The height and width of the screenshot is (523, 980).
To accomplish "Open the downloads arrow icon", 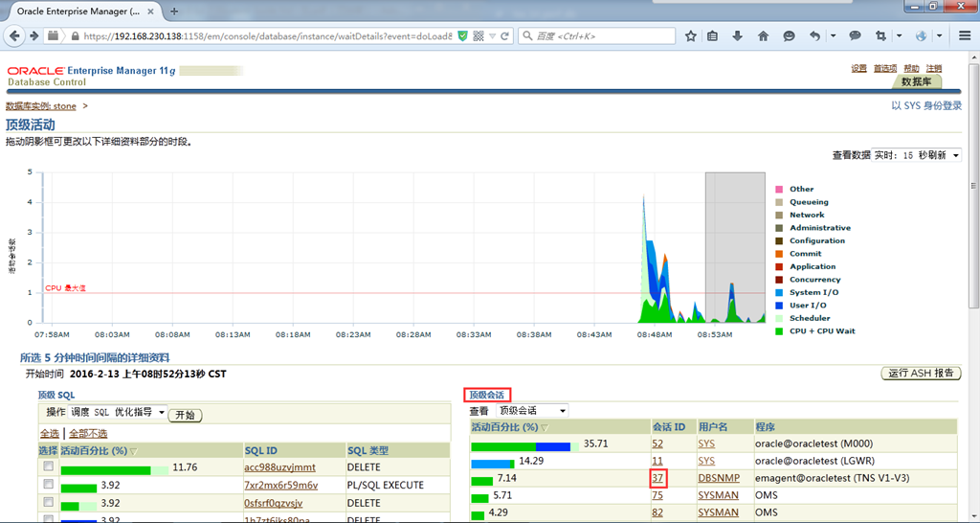I will [x=738, y=35].
